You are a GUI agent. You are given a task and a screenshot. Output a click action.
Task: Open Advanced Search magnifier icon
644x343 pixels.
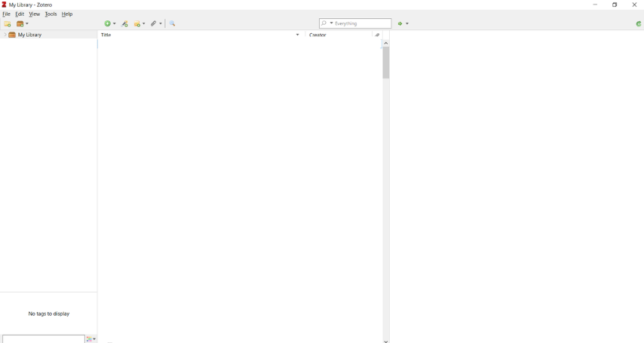tap(173, 24)
